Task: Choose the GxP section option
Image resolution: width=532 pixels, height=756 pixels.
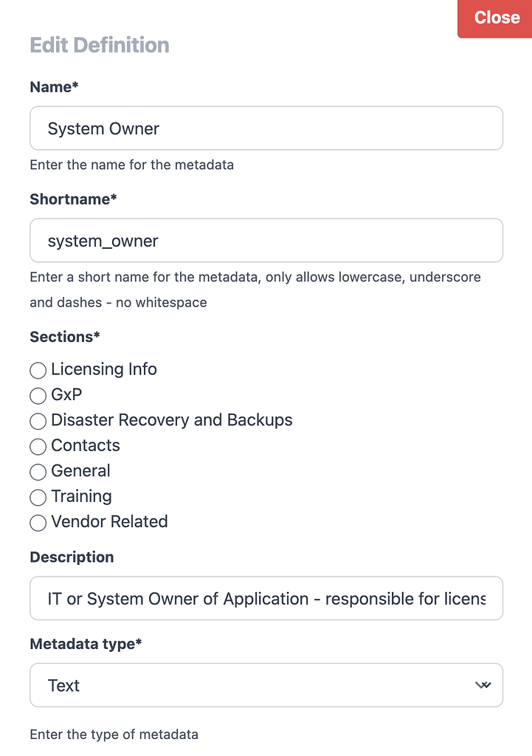Action: 38,396
